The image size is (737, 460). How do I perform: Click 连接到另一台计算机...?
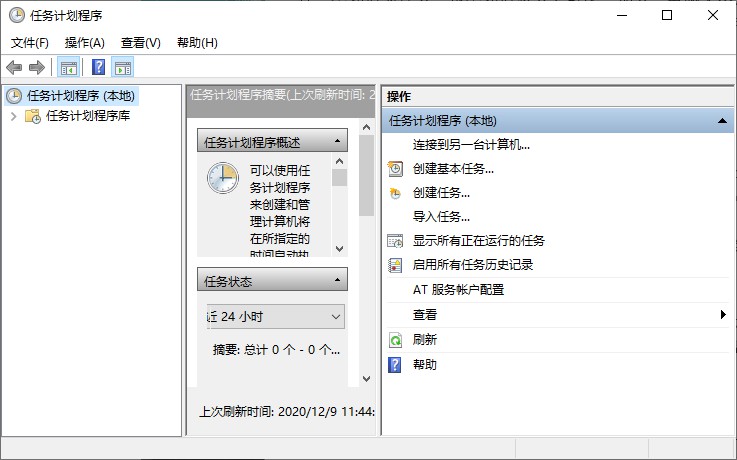coord(471,144)
